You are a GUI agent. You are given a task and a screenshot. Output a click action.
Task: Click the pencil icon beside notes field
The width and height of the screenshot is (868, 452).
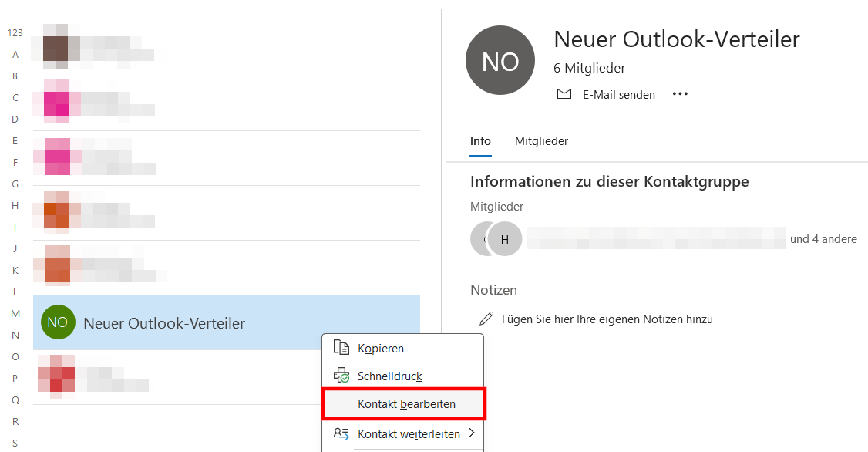click(x=486, y=319)
